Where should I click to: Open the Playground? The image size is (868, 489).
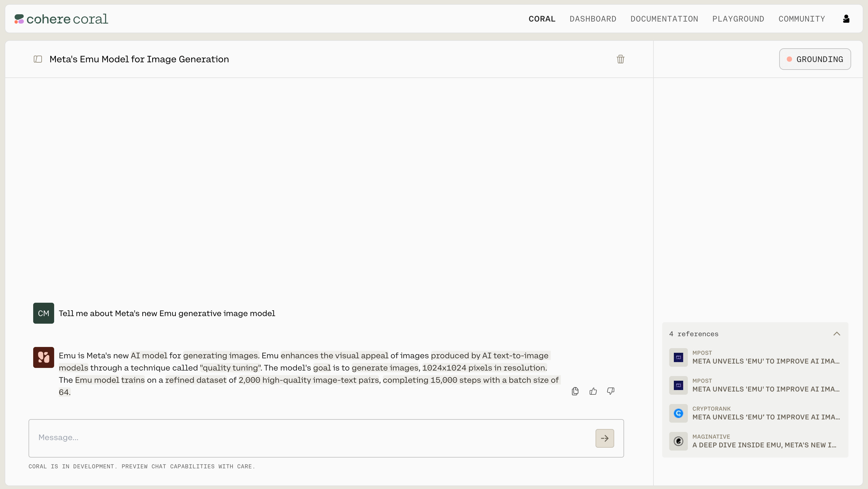pyautogui.click(x=738, y=19)
